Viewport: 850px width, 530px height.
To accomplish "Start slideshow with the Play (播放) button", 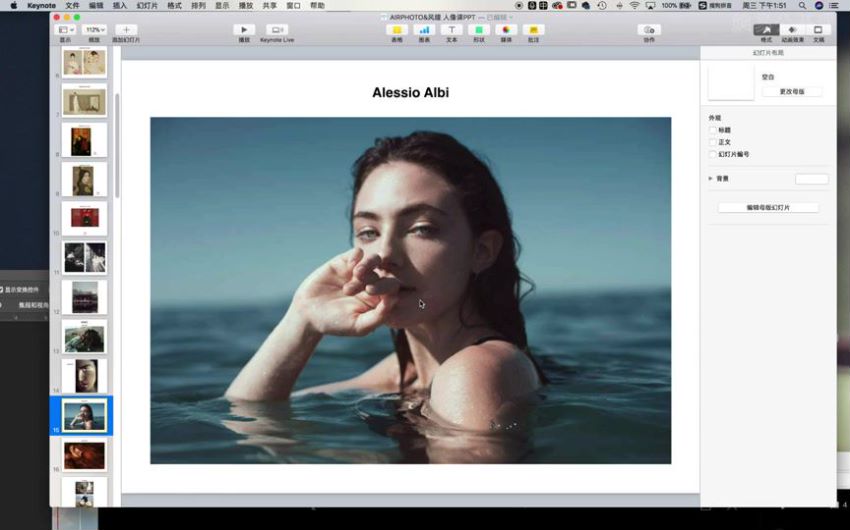I will (x=244, y=30).
